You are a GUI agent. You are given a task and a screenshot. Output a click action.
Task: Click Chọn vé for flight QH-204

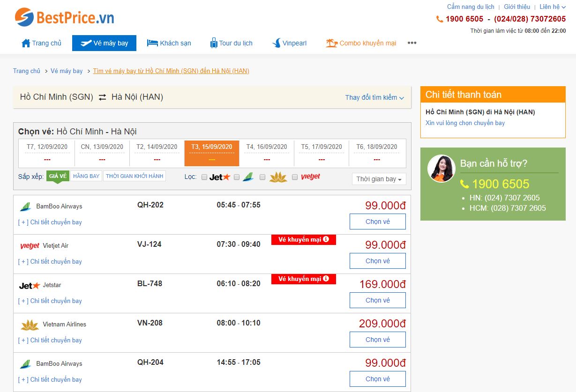[x=378, y=379]
